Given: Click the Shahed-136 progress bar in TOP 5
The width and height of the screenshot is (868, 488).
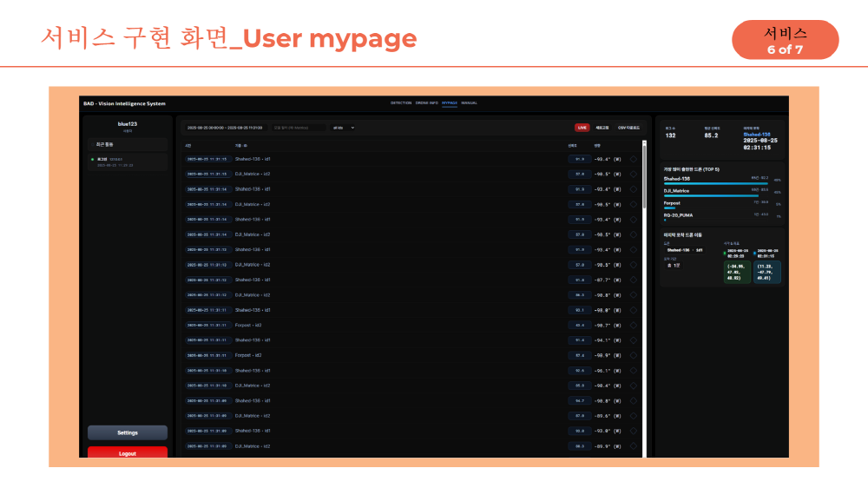Looking at the screenshot, I should (x=716, y=183).
